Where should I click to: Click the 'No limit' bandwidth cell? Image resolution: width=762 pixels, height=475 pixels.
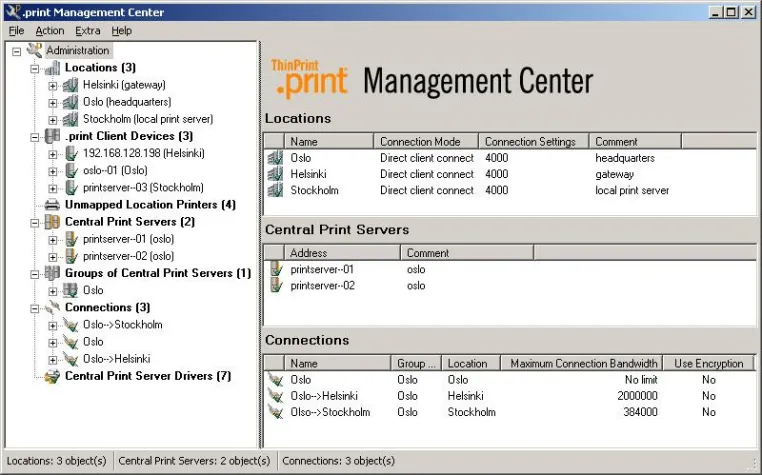(x=641, y=380)
